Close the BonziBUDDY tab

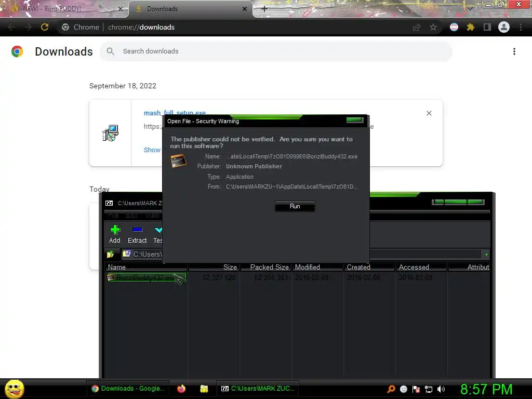120,9
